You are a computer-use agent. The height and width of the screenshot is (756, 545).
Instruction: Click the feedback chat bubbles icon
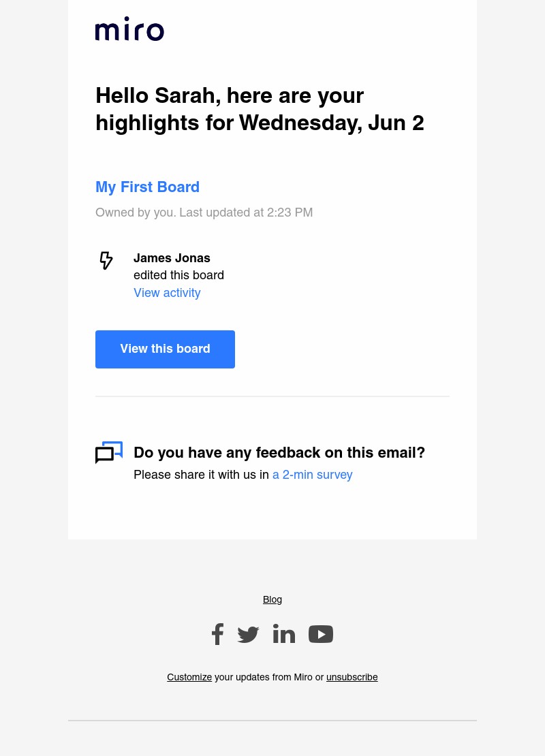(109, 452)
